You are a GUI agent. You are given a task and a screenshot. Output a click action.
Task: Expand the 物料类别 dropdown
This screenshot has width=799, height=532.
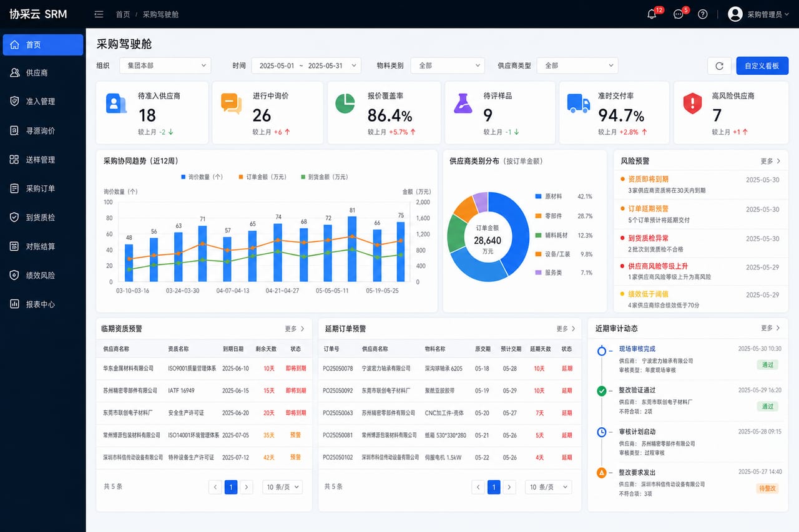coord(448,65)
